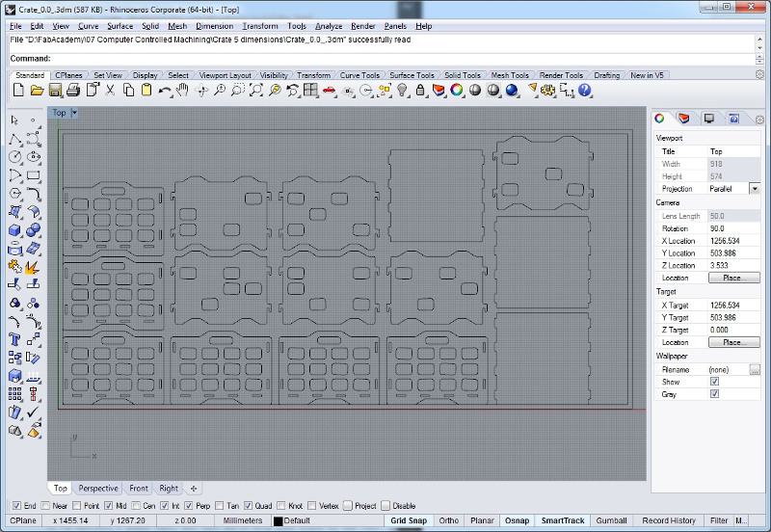Select the arrow pointer selection tool
The height and width of the screenshot is (532, 771).
coord(14,120)
